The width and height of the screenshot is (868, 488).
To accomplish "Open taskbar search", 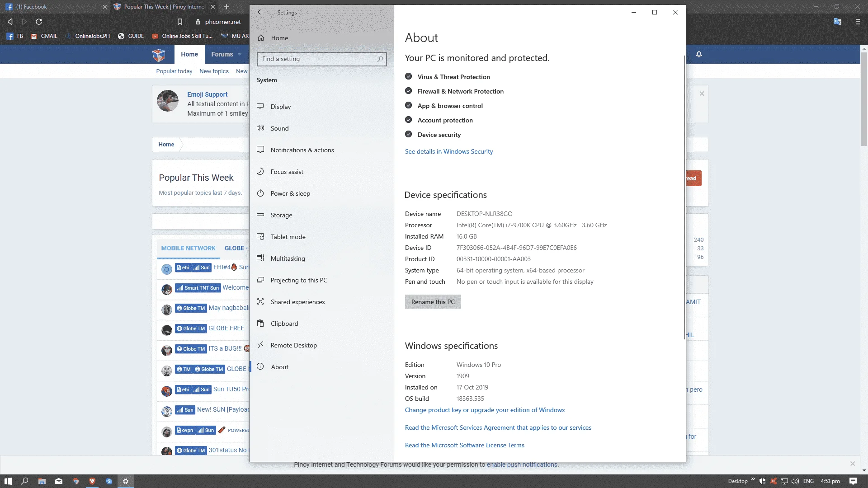I will point(25,481).
